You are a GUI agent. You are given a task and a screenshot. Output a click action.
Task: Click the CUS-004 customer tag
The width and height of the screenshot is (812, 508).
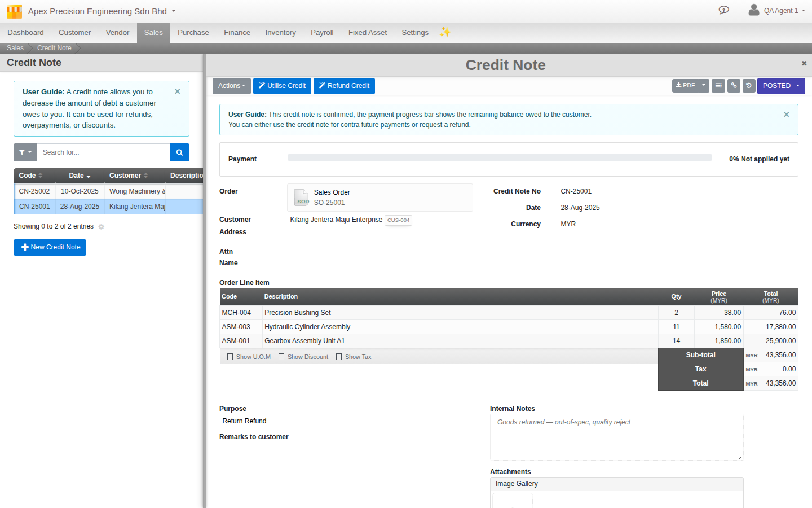coord(398,220)
